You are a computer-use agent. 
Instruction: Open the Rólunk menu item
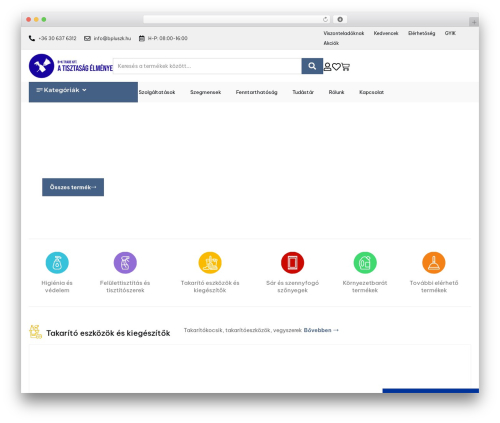336,92
